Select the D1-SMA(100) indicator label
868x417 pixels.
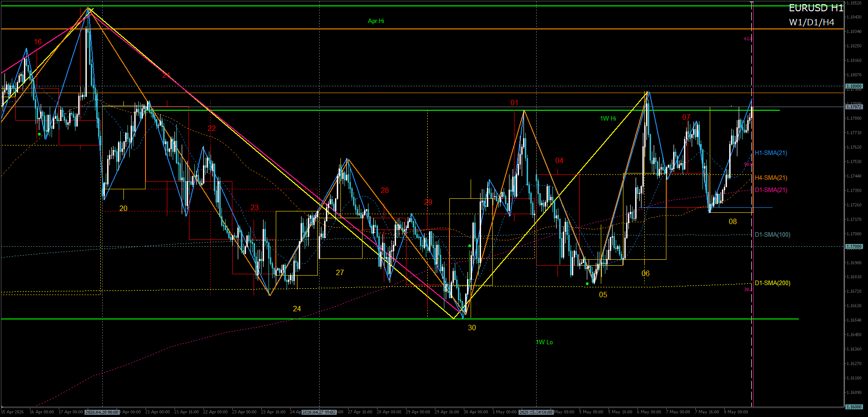[772, 234]
